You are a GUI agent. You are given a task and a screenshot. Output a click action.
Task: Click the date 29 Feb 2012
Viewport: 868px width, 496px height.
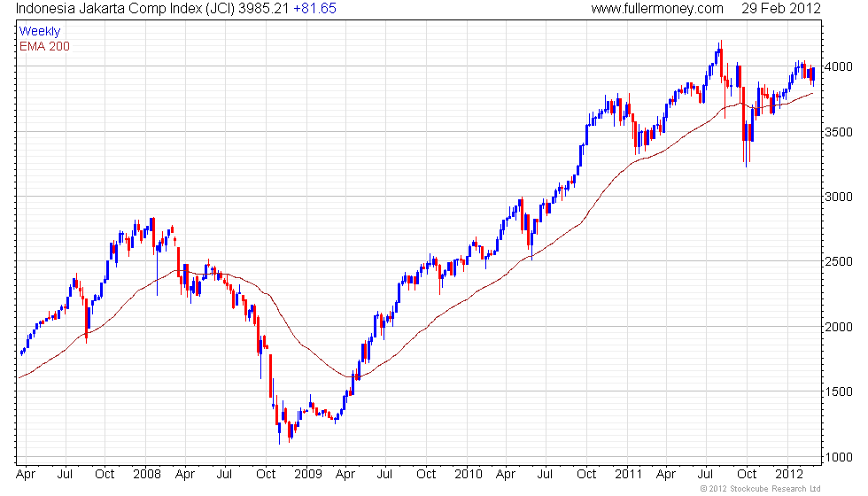pos(781,8)
